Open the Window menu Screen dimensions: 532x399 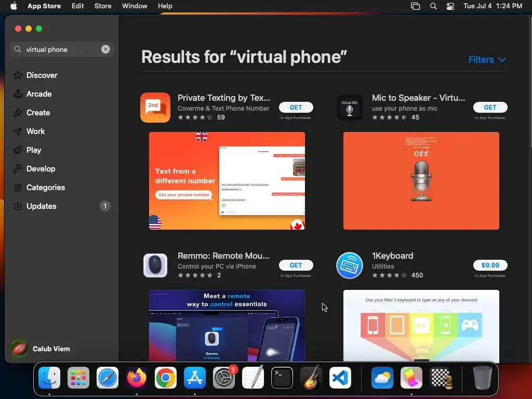pos(135,6)
